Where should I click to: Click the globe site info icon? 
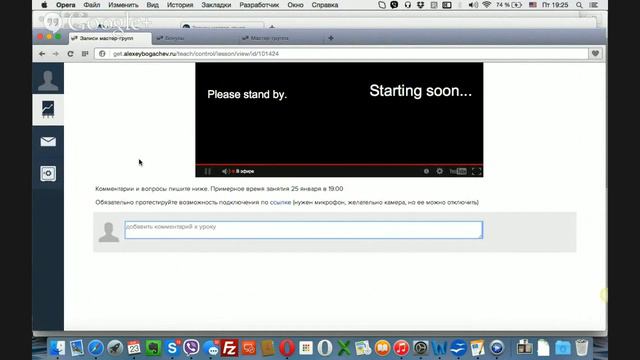click(x=102, y=54)
